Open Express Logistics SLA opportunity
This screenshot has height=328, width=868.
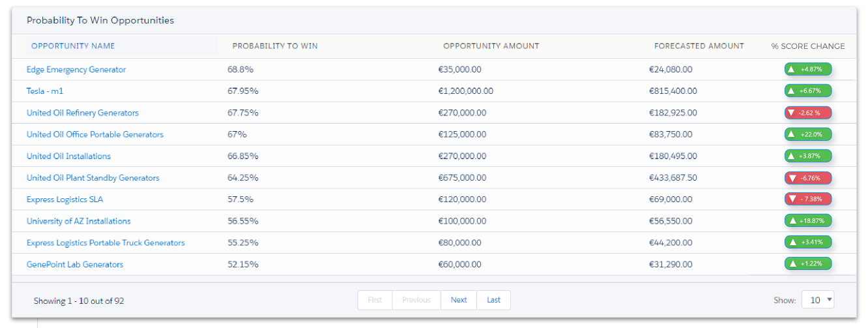[65, 200]
